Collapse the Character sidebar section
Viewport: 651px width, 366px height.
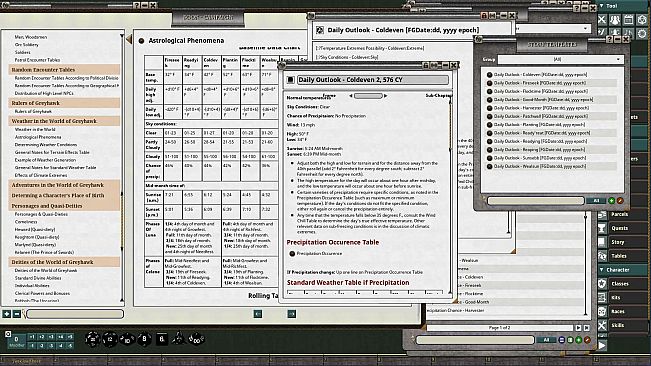point(602,270)
